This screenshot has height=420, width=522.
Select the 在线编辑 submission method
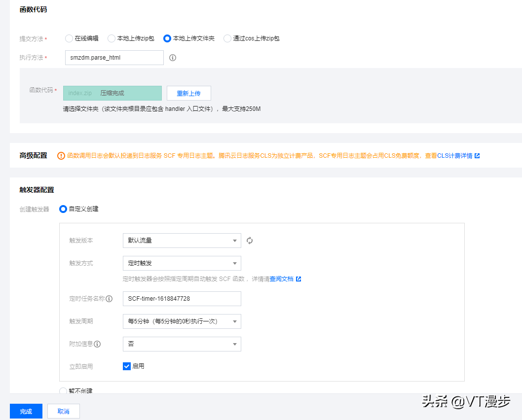(x=69, y=38)
